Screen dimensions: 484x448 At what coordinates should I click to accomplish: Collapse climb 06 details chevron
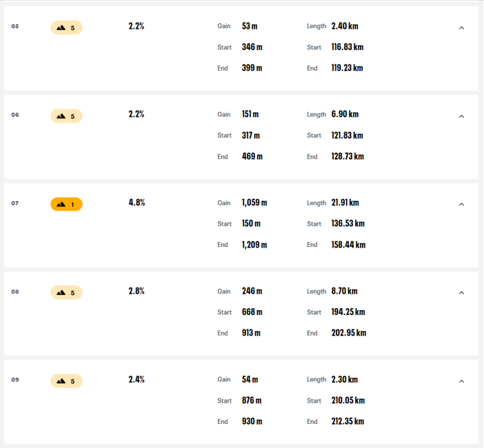coord(461,116)
